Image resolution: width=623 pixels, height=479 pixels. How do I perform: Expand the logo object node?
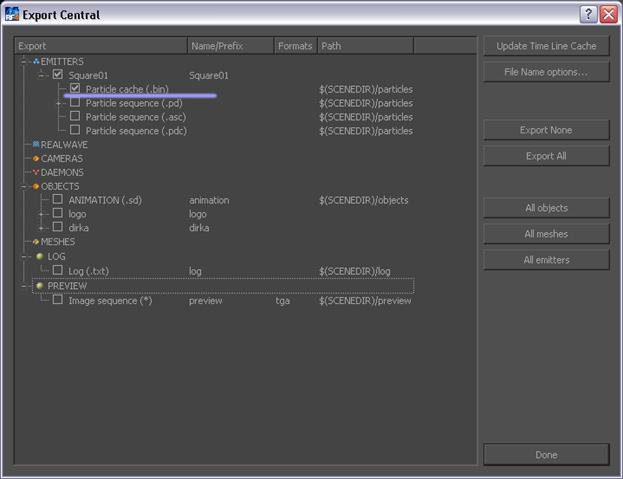click(x=42, y=214)
